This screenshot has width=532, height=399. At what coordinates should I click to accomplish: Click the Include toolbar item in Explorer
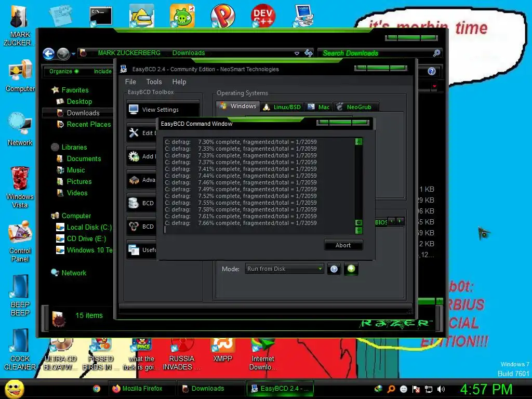pyautogui.click(x=103, y=71)
